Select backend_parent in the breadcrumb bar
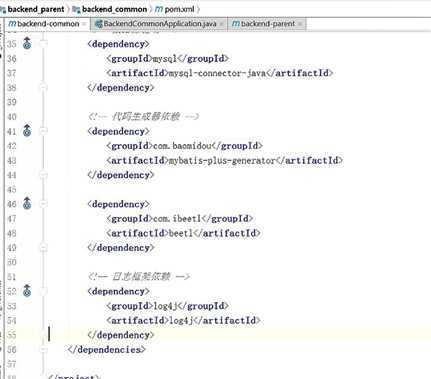This screenshot has height=379, width=431. [x=36, y=9]
